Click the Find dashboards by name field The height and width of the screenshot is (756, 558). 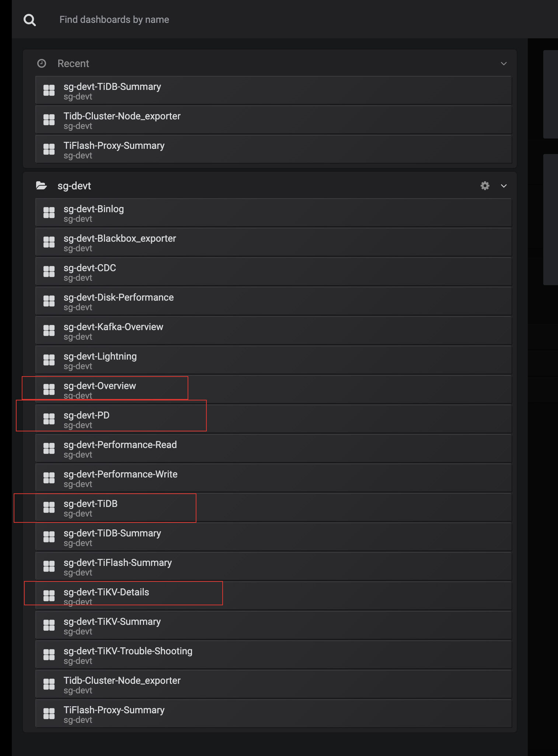(114, 20)
